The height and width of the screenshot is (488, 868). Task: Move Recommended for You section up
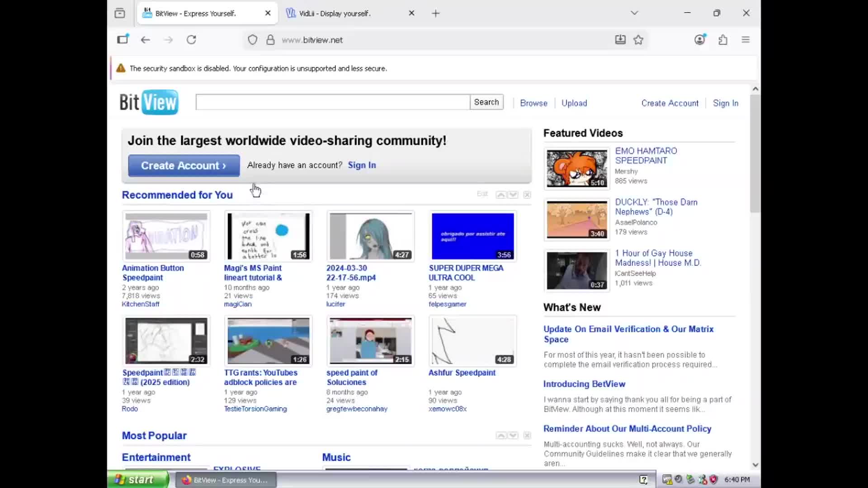pos(500,195)
